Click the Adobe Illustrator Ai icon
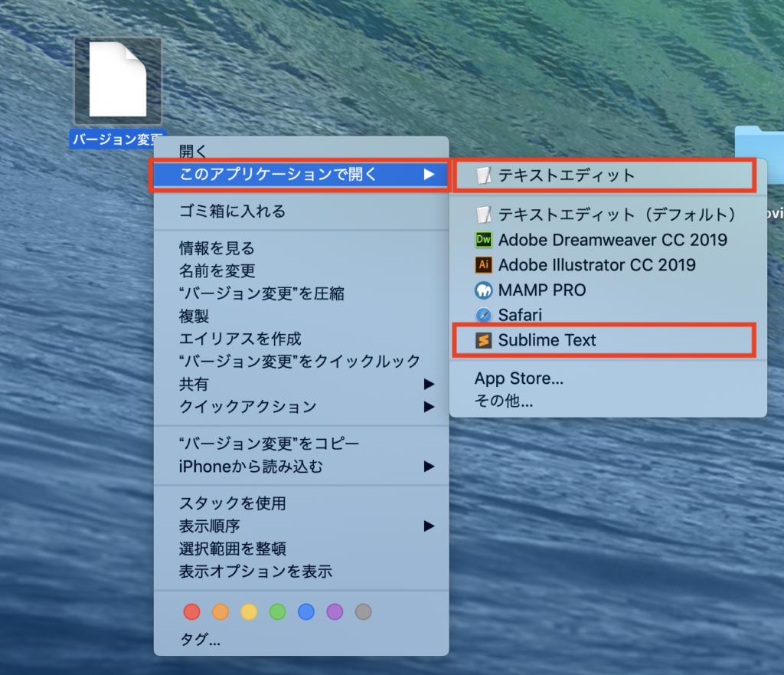784x675 pixels. tap(484, 264)
